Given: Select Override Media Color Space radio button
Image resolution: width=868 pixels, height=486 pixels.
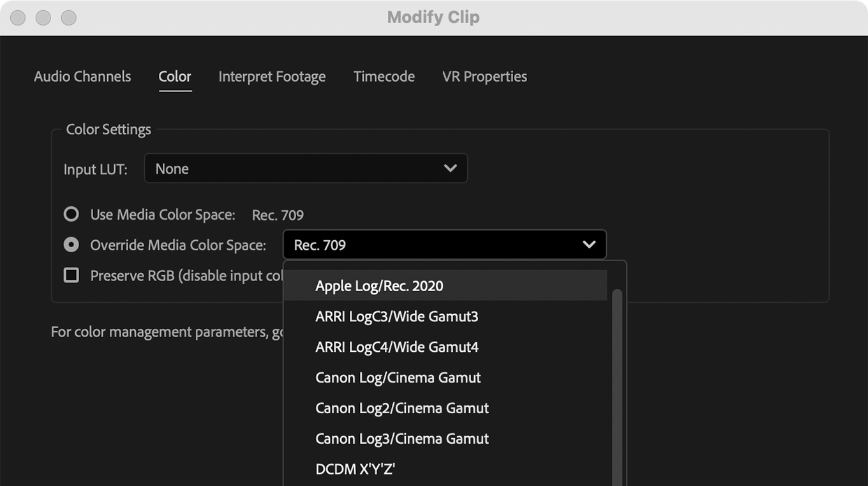Looking at the screenshot, I should click(x=71, y=245).
